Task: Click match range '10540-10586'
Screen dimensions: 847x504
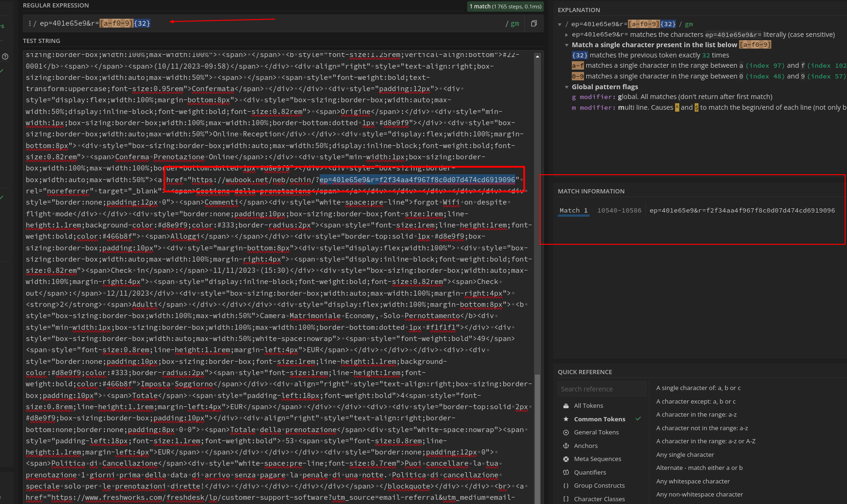Action: tap(619, 211)
